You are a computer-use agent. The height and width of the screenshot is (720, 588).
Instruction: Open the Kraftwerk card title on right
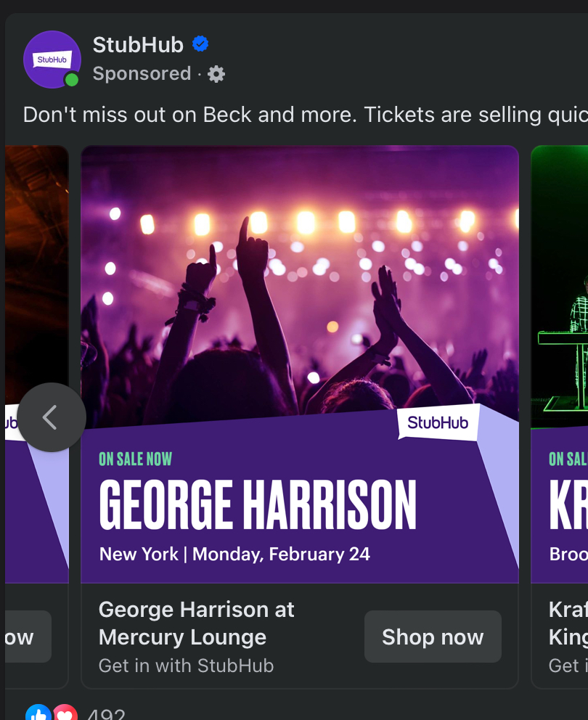(x=568, y=623)
